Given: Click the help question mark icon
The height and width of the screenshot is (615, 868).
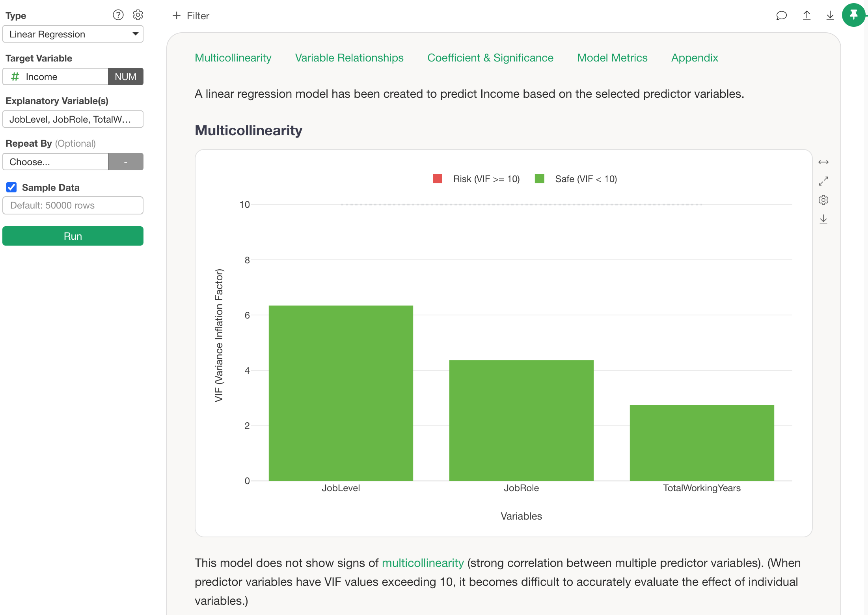Looking at the screenshot, I should click(x=118, y=15).
